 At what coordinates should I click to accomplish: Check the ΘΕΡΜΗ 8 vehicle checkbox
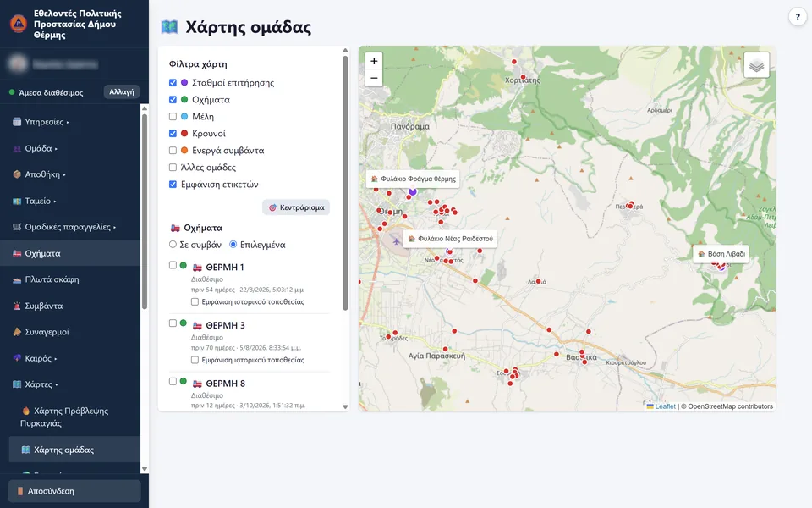pyautogui.click(x=173, y=381)
